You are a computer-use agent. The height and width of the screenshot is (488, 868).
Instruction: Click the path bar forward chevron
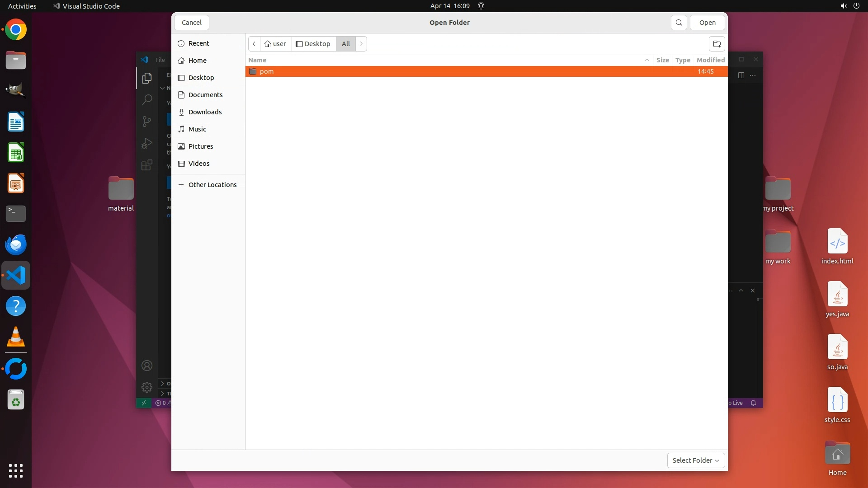point(361,44)
